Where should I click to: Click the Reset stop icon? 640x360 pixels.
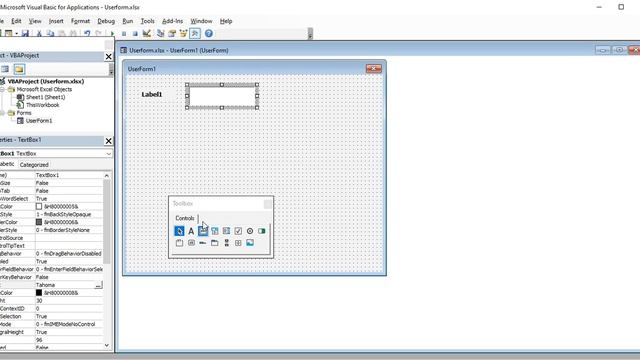point(135,33)
